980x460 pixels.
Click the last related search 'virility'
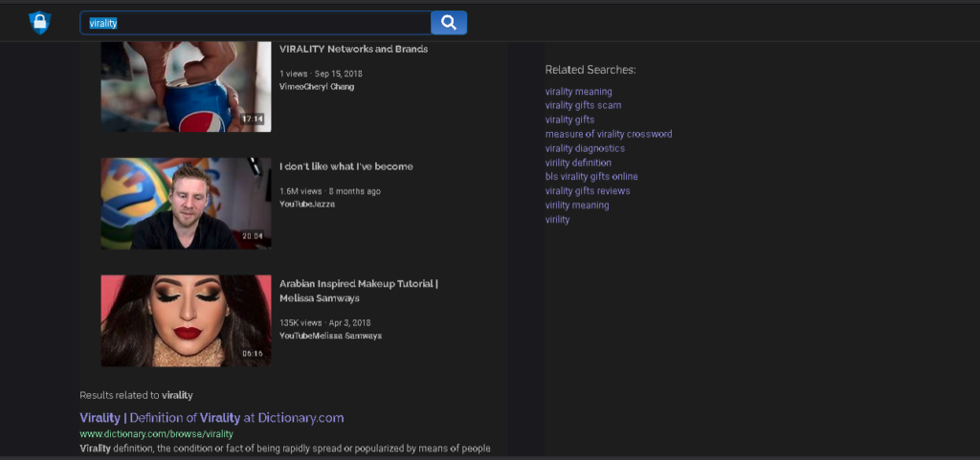click(x=558, y=220)
